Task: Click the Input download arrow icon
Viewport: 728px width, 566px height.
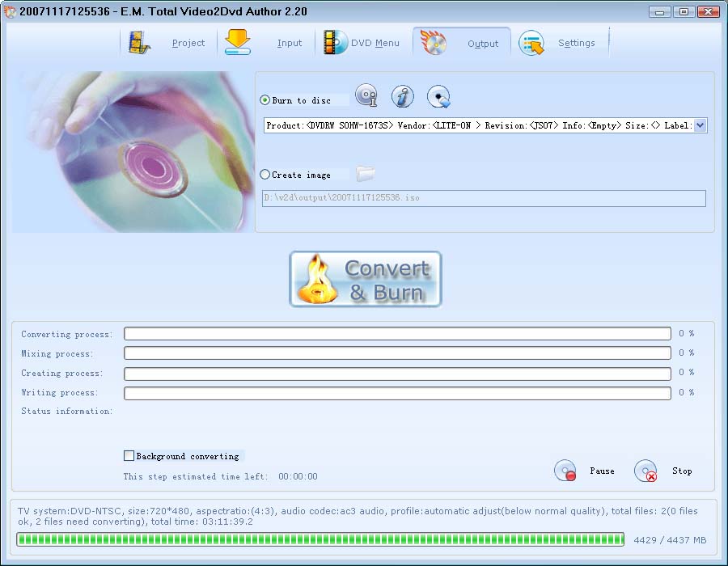Action: (x=238, y=42)
